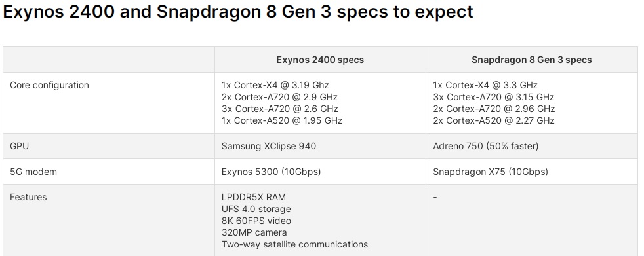Image resolution: width=644 pixels, height=256 pixels.
Task: Click the Features row label
Action: (x=28, y=197)
